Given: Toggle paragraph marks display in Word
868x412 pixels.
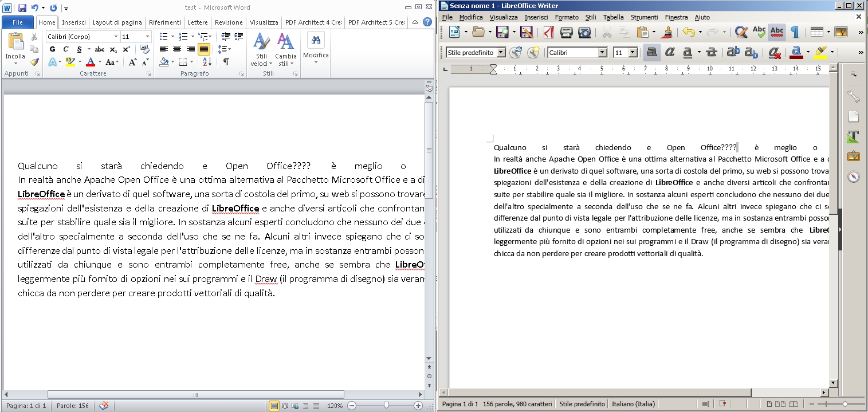Looking at the screenshot, I should click(x=226, y=62).
